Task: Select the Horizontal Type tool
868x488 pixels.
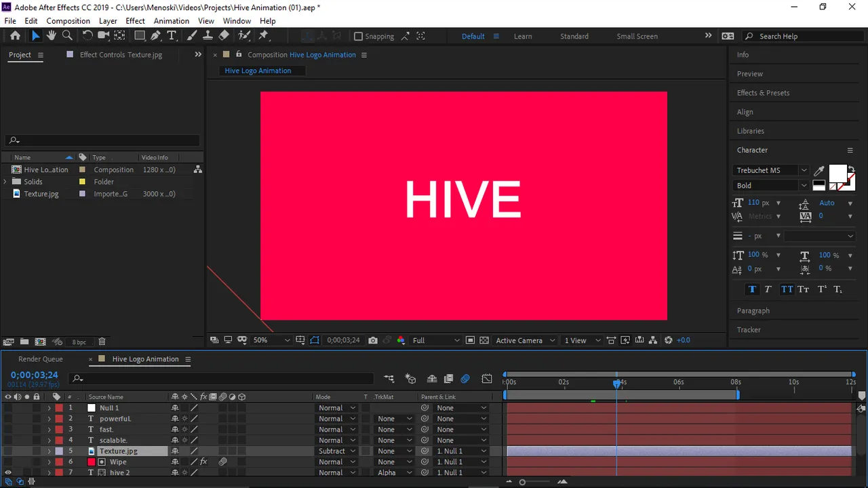Action: pyautogui.click(x=172, y=36)
